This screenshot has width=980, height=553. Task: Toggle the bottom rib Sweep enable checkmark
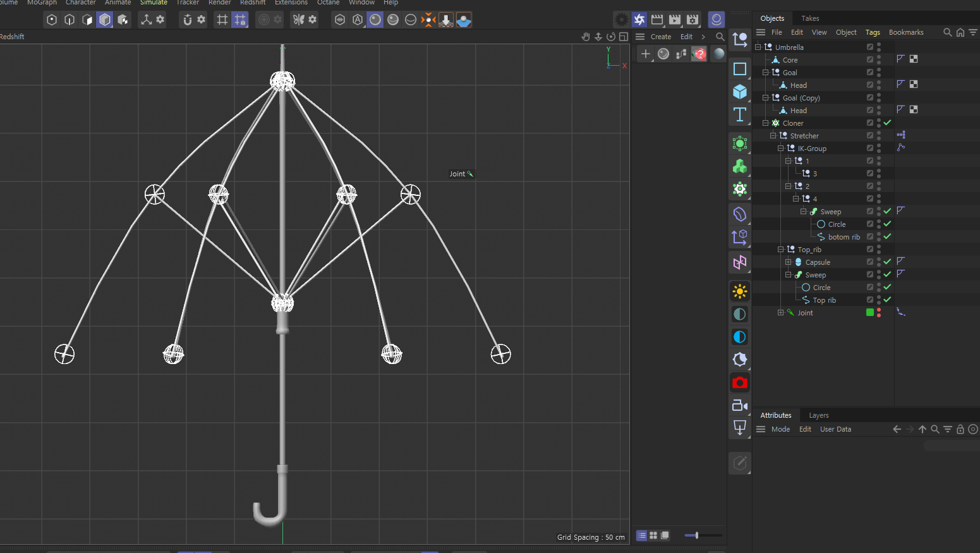(887, 211)
